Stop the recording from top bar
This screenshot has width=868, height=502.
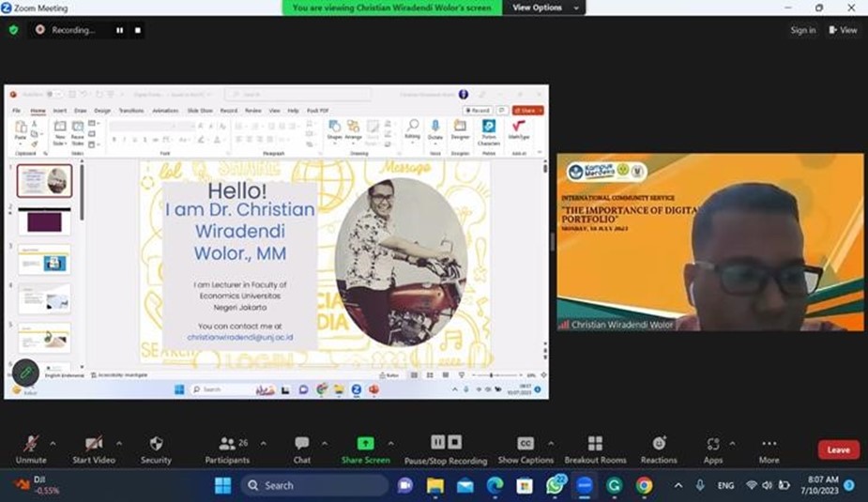138,30
